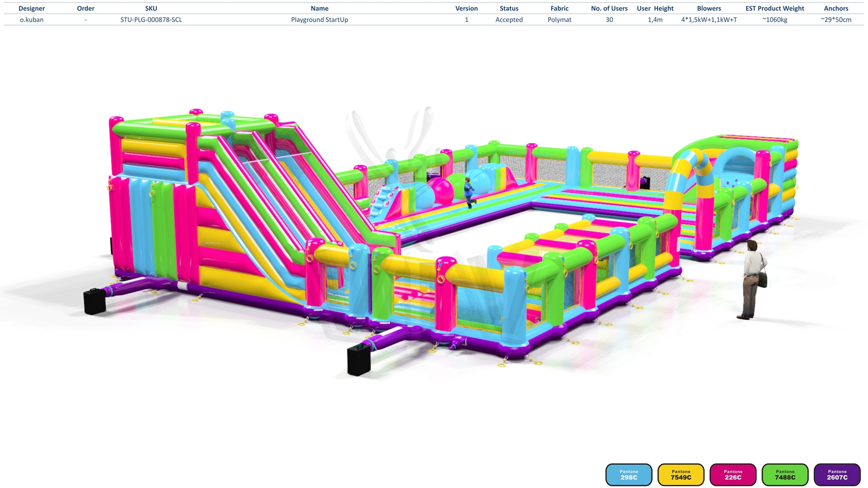This screenshot has width=868, height=488.
Task: Click the black blower at far left
Action: point(95,301)
